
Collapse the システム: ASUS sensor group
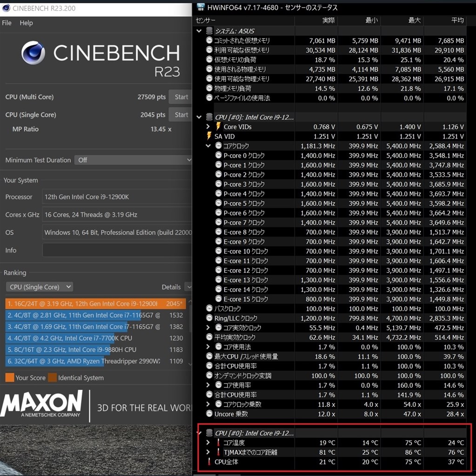199,31
